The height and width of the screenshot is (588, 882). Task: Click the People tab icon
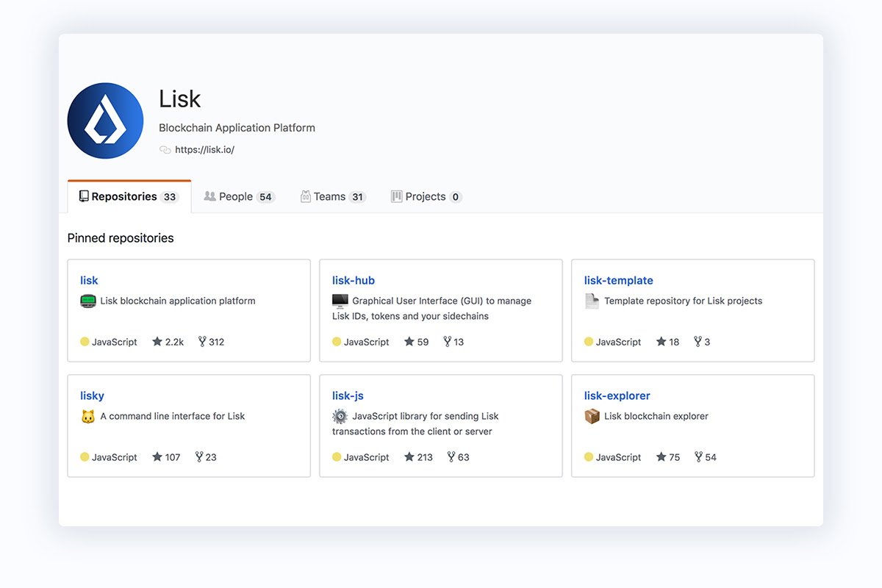tap(209, 196)
